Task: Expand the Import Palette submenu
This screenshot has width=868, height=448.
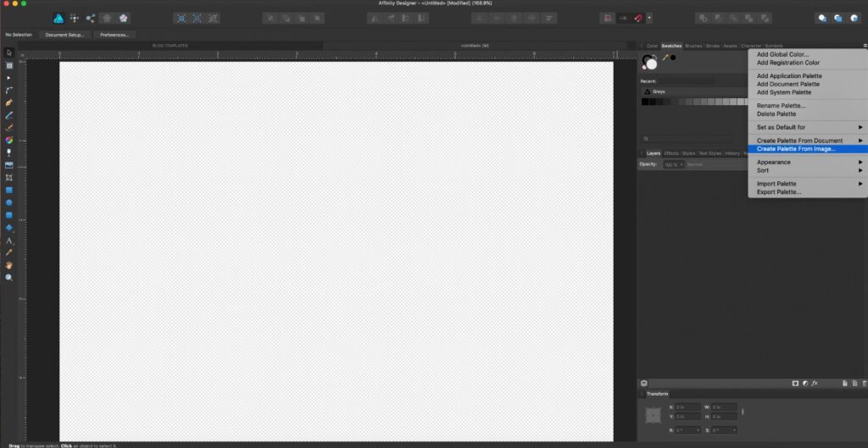Action: point(808,184)
